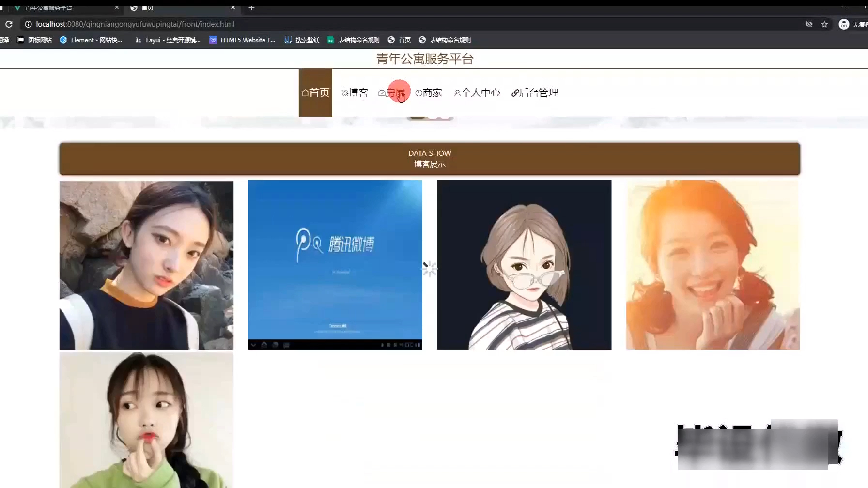Image resolution: width=868 pixels, height=488 pixels.
Task: Open the Element bookmark
Action: (x=91, y=40)
